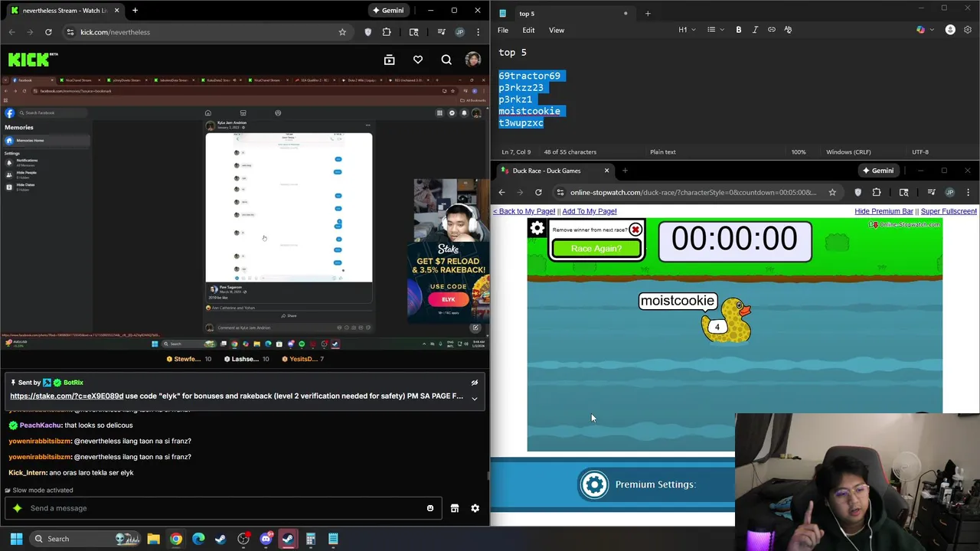Open Kick user profile avatar

[473, 60]
